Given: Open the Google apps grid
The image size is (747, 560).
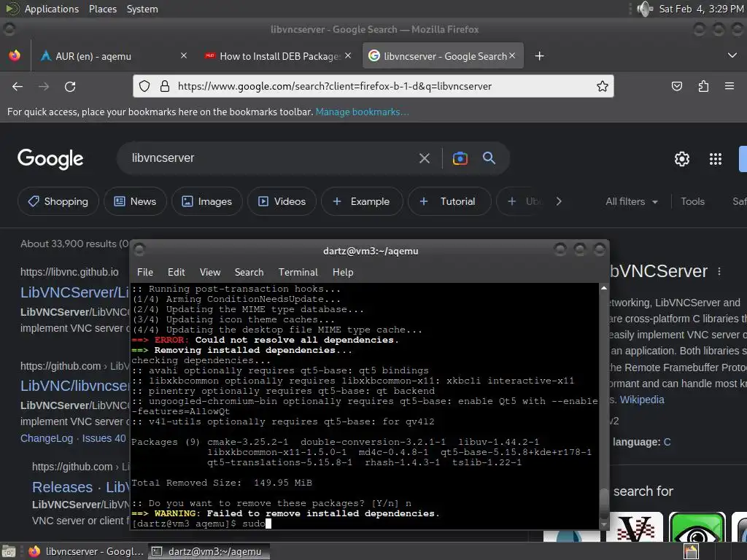Looking at the screenshot, I should 715,158.
